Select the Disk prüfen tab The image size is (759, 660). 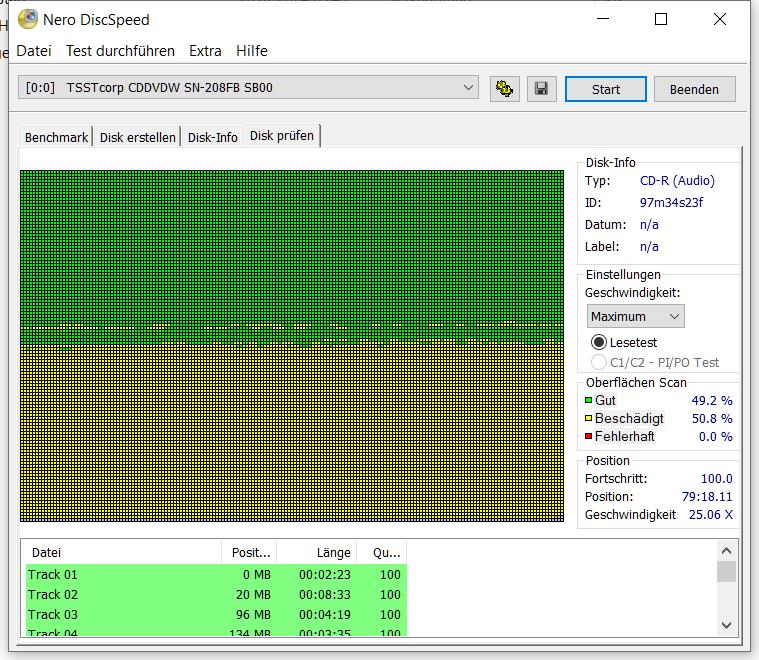pyautogui.click(x=282, y=136)
